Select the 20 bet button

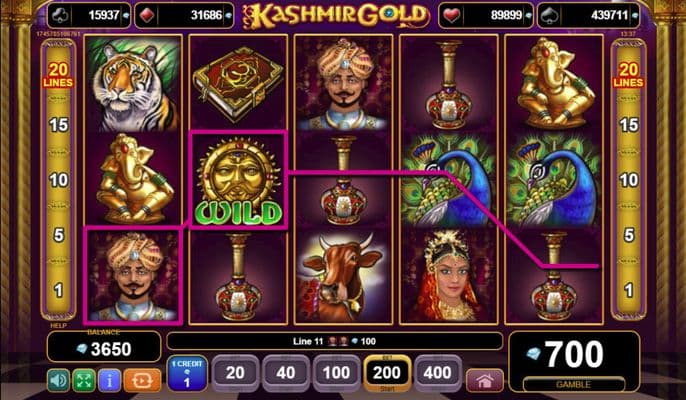coord(235,373)
